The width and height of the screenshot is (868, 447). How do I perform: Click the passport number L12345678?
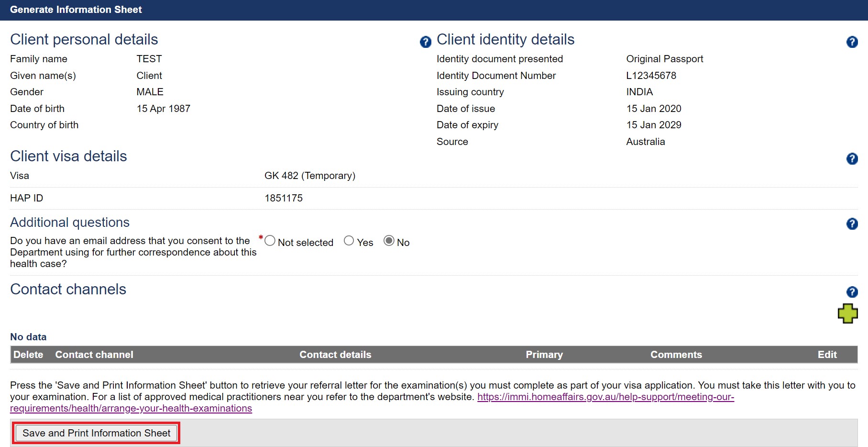point(651,76)
